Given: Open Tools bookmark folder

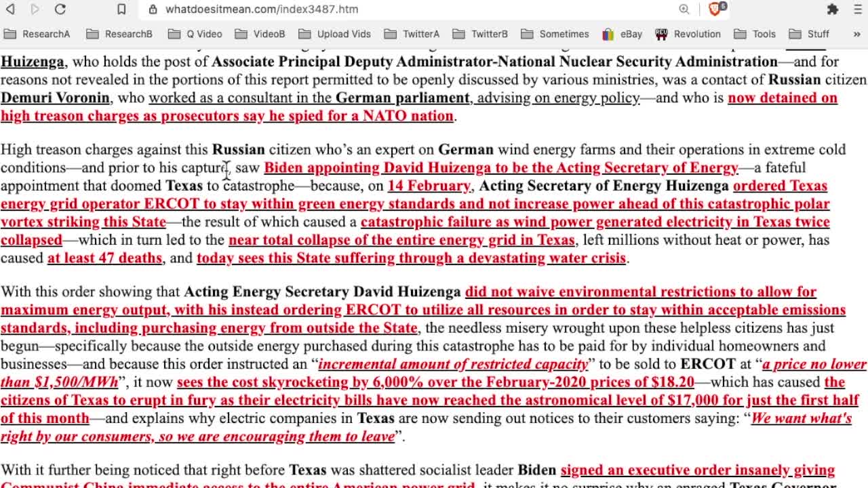Looking at the screenshot, I should (755, 34).
